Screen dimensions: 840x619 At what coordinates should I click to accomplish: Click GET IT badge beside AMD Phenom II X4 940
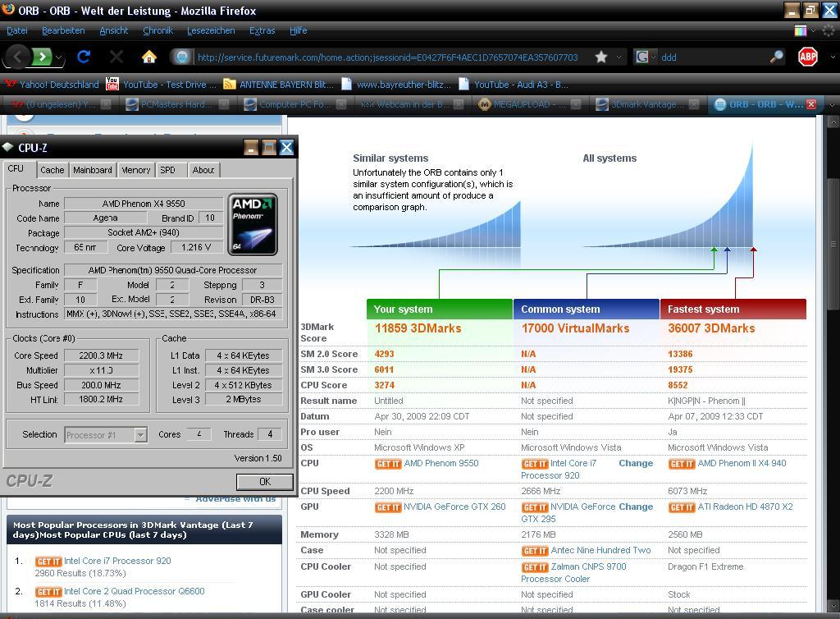click(682, 464)
